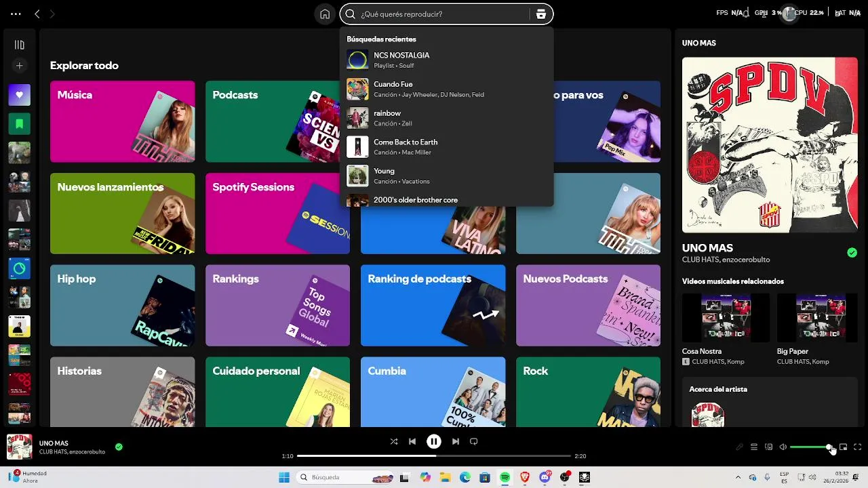
Task: Select recent search '2000's older brother core'
Action: (446, 200)
